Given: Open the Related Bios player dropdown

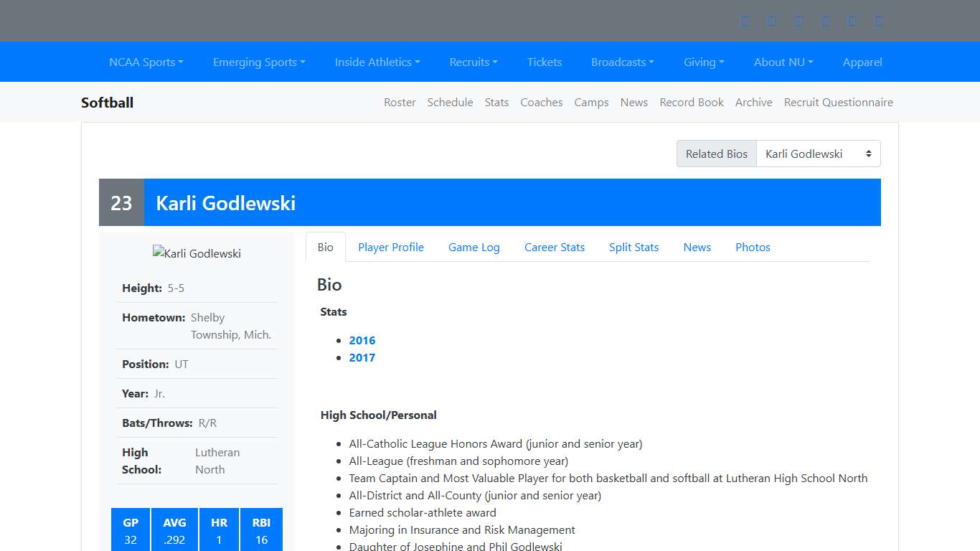Looking at the screenshot, I should click(x=818, y=154).
